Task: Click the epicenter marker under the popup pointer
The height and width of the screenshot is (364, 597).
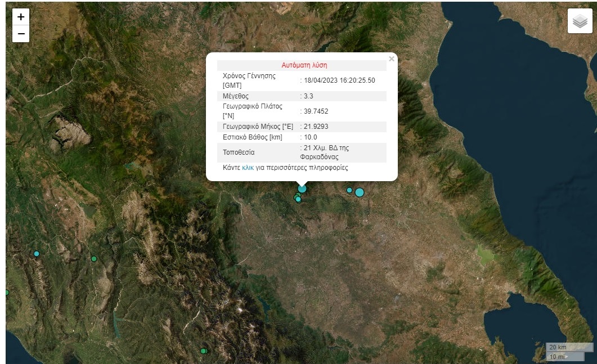Action: coord(302,189)
